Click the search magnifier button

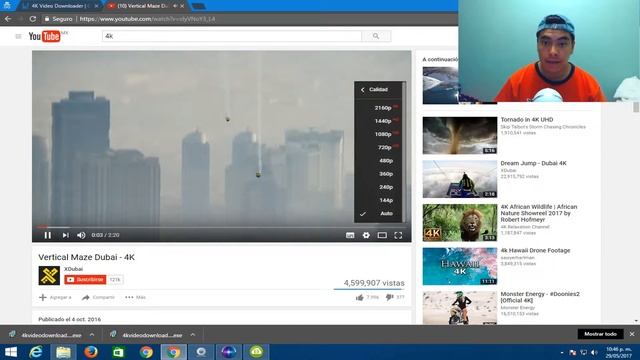point(376,36)
